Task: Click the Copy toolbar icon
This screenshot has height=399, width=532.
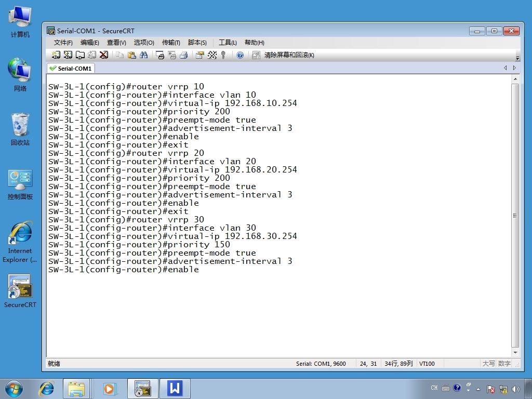Action: pyautogui.click(x=119, y=55)
